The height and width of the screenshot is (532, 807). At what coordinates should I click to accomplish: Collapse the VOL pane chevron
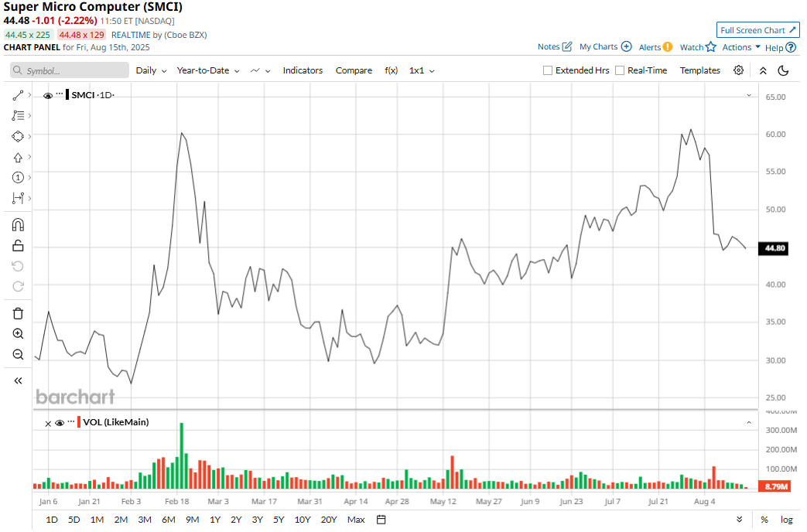coord(749,422)
